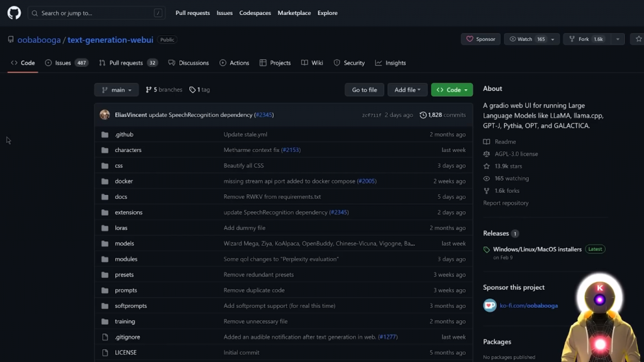This screenshot has height=362, width=644.
Task: Open the softprompts folder
Action: point(131,306)
